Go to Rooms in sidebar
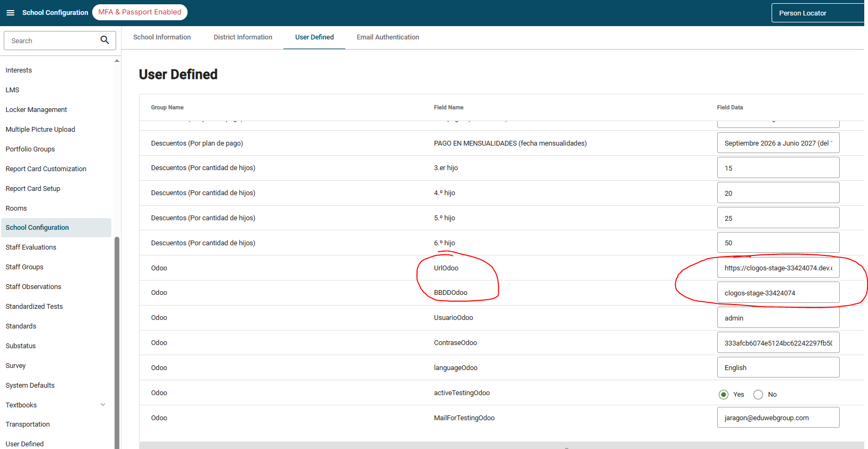This screenshot has height=449, width=868. (16, 209)
